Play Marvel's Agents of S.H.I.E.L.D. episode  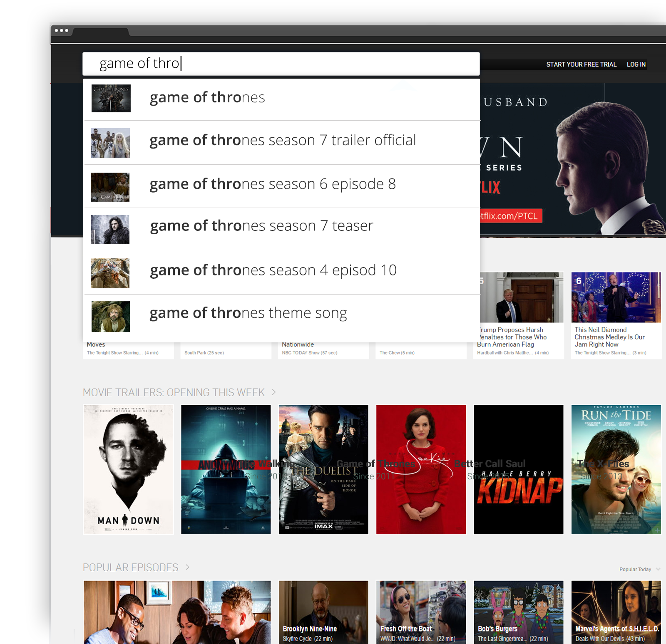(616, 612)
